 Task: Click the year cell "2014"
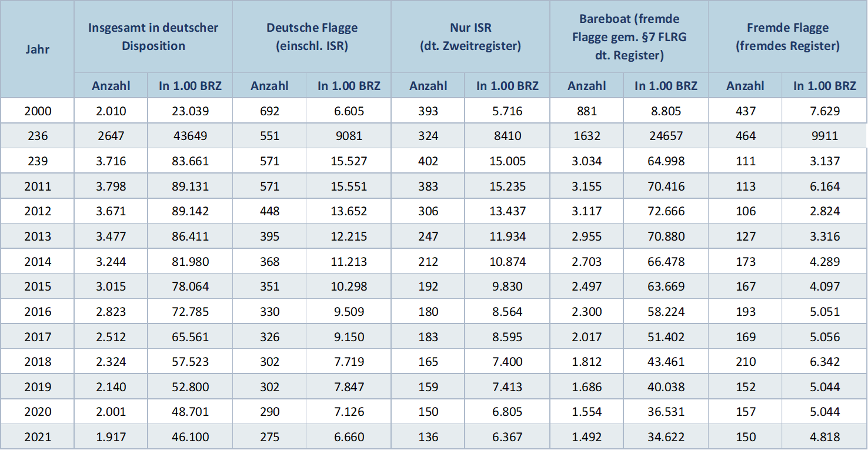pyautogui.click(x=38, y=262)
